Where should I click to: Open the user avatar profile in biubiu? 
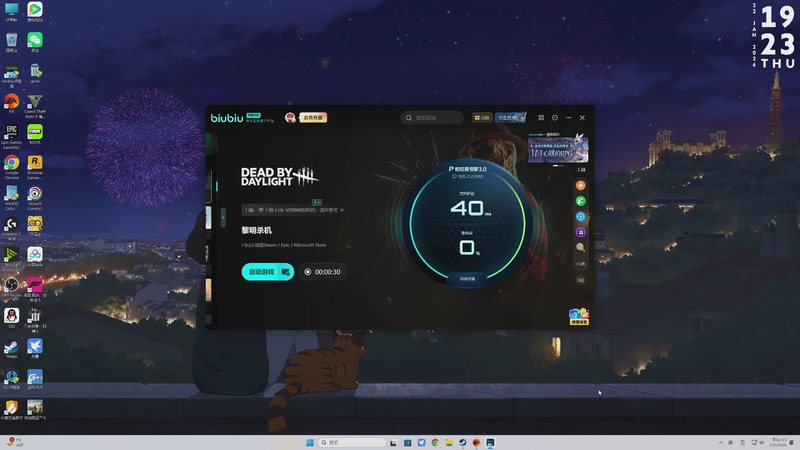pos(290,118)
